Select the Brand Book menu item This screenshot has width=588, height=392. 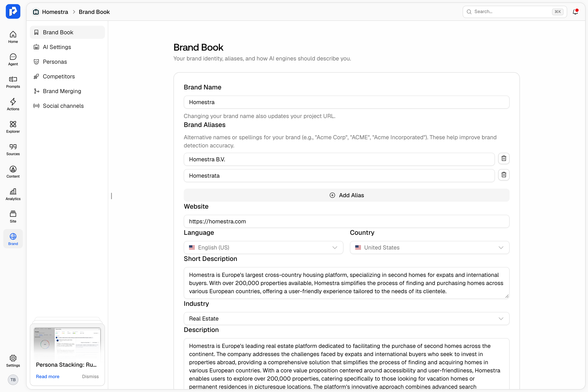[67, 32]
